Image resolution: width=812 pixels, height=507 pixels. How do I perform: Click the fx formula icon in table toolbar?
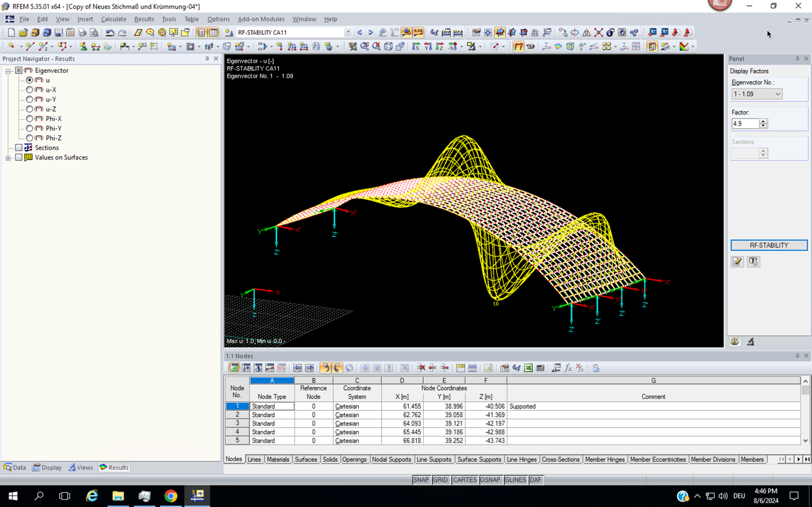coord(568,368)
